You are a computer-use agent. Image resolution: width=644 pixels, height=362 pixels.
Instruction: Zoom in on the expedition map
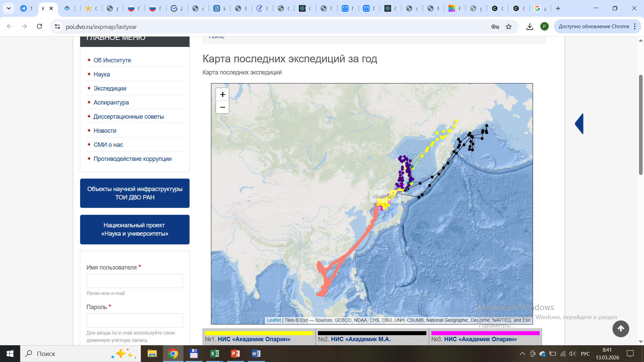[222, 95]
